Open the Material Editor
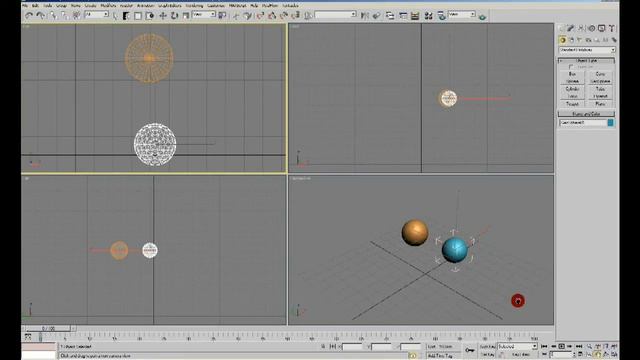The width and height of the screenshot is (640, 360). click(428, 16)
